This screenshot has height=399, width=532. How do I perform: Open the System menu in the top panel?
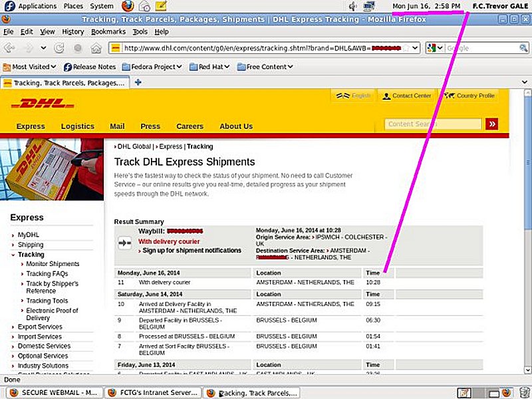pos(102,6)
